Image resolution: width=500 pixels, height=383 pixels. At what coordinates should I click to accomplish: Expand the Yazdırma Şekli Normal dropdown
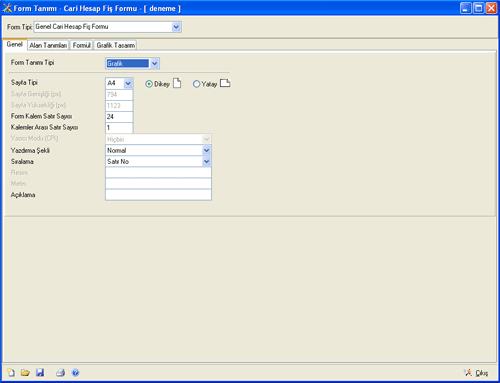coord(207,150)
